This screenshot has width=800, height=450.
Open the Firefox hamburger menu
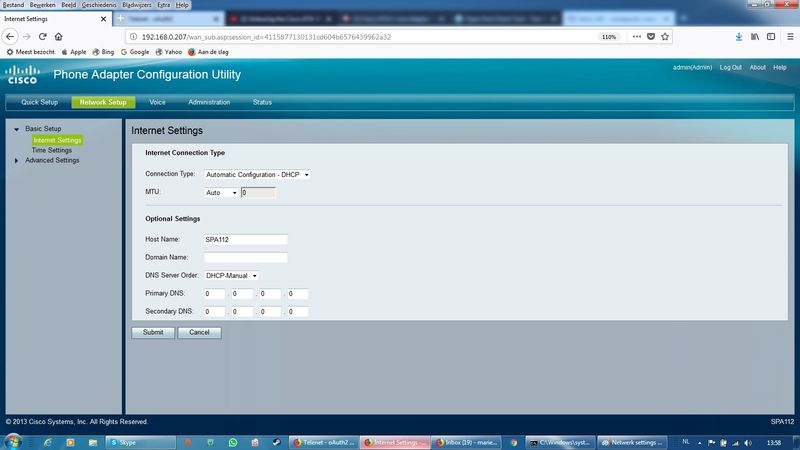click(788, 36)
